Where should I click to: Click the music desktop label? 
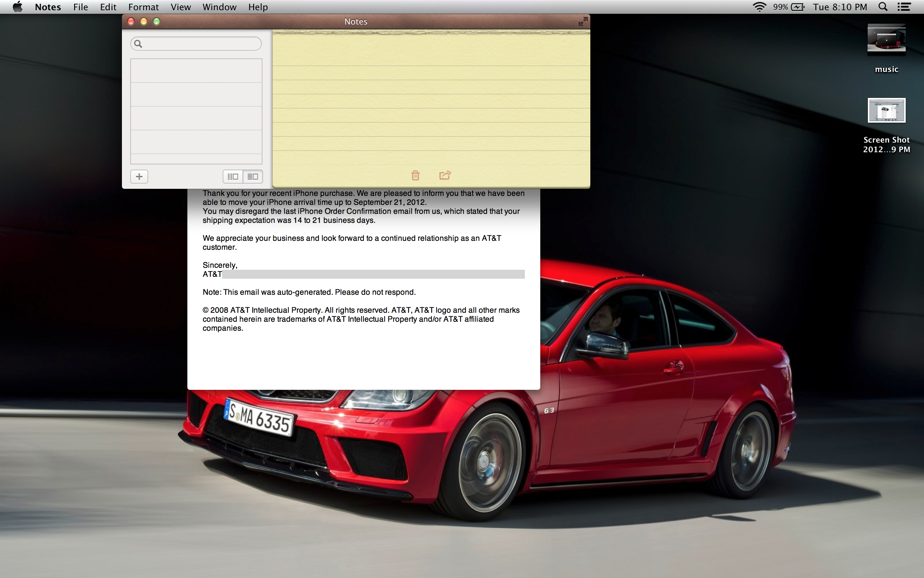pos(886,69)
